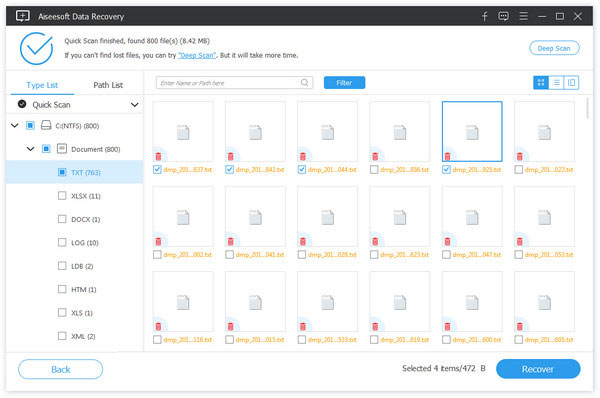This screenshot has width=600, height=398.
Task: Collapse the Quick Scan dropdown
Action: (x=134, y=104)
